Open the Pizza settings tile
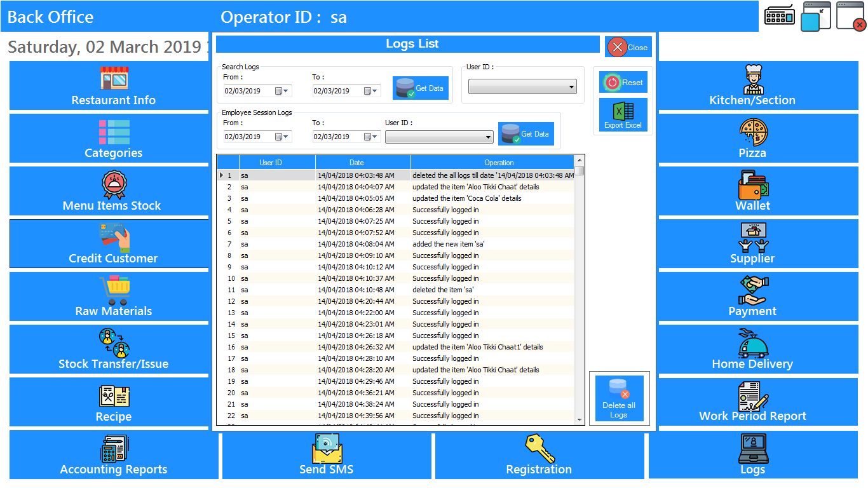 click(x=752, y=139)
